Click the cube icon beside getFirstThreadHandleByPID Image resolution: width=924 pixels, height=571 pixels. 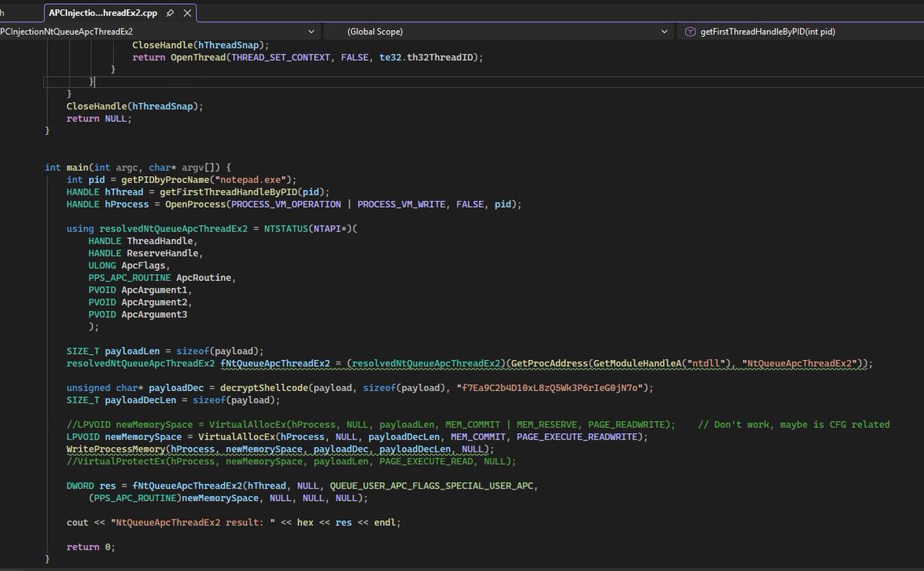coord(689,32)
